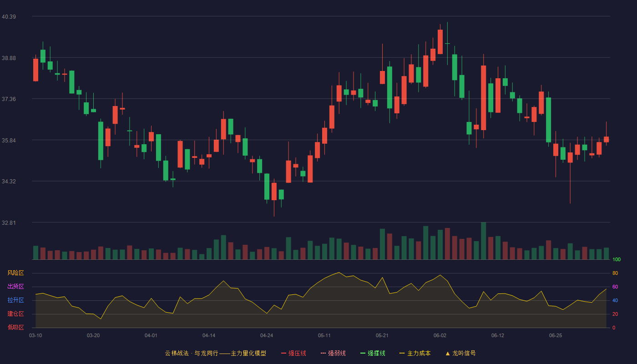Click the 风险区 zone label
Viewport: 637px width, 364px height.
tap(15, 273)
